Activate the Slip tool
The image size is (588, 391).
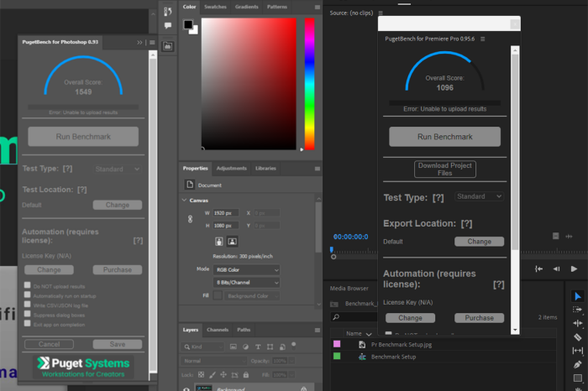click(x=577, y=350)
